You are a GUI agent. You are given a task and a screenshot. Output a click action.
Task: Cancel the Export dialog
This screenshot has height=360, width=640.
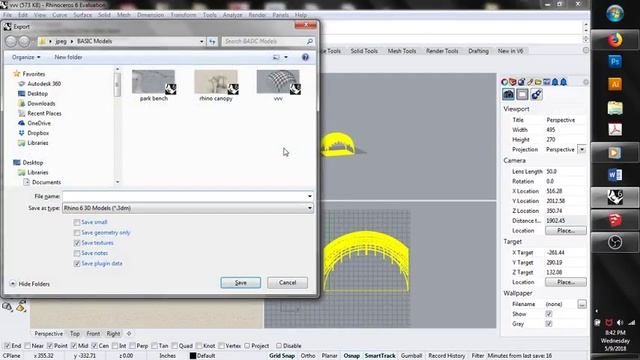click(287, 282)
